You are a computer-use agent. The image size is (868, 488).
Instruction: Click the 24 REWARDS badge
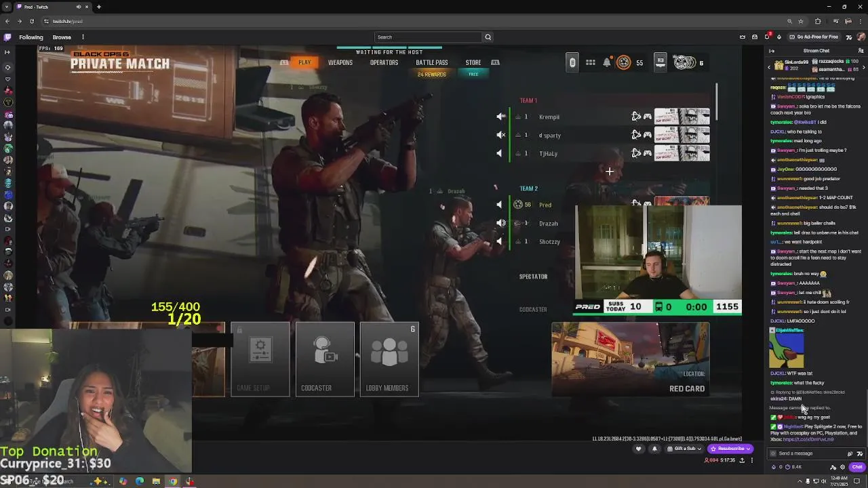coord(431,75)
